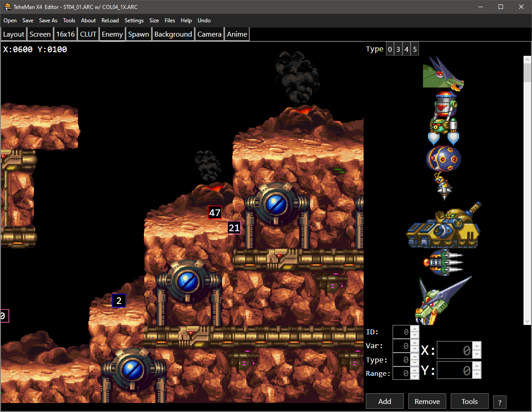Viewport: 532px width, 412px height.
Task: Select the green dragon head enemy sprite
Action: (443, 73)
